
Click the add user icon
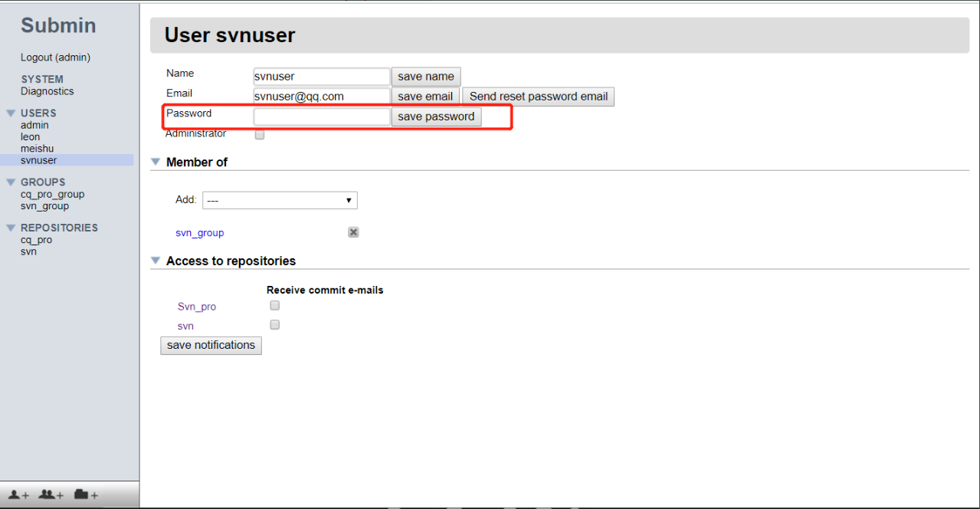click(17, 495)
